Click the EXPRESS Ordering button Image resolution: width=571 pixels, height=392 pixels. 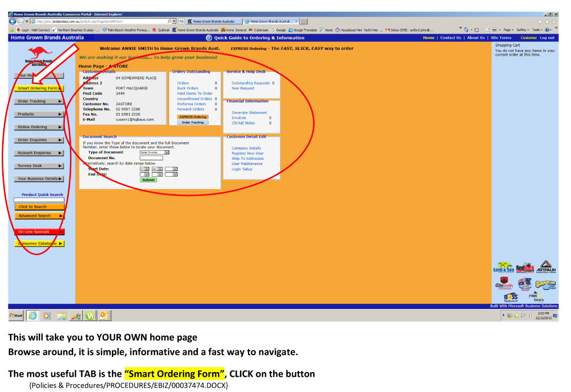point(192,117)
